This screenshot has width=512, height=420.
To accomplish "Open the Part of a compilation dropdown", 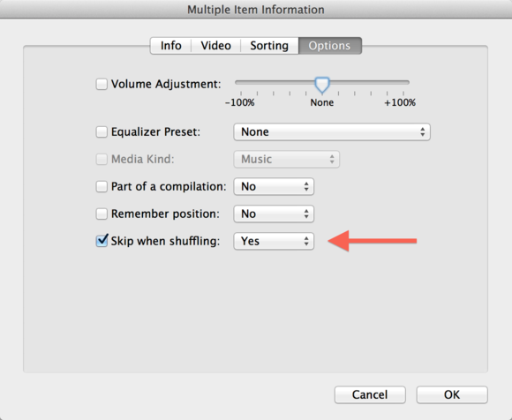I will tap(274, 186).
